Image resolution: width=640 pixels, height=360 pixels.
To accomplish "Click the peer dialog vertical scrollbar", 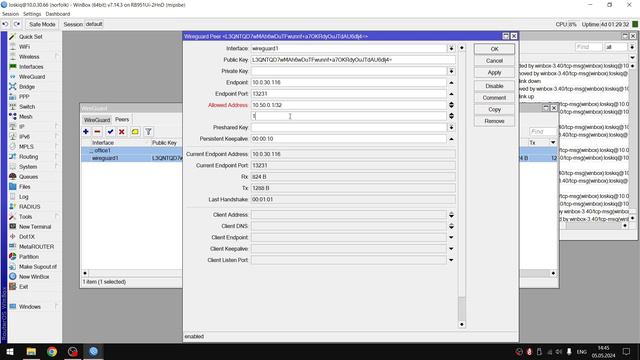I will coord(462,186).
